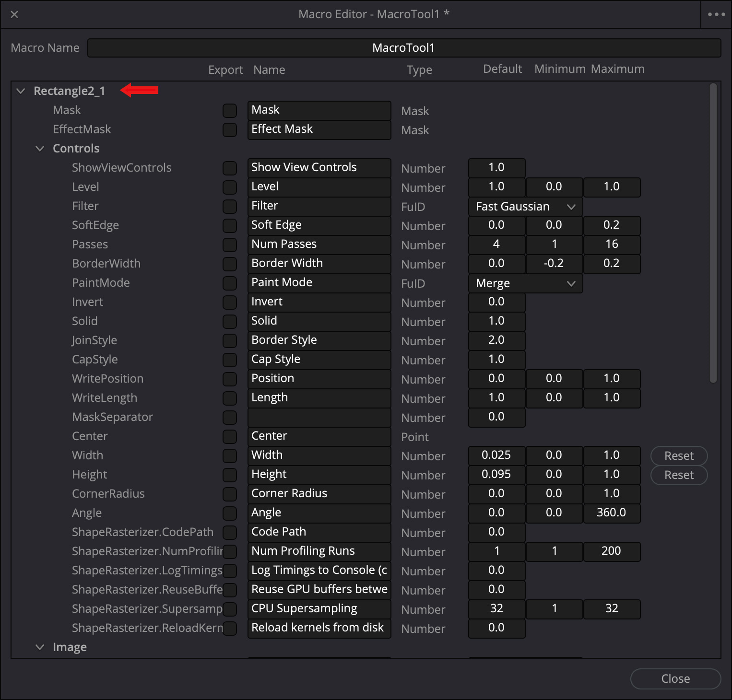Collapse the Rectangle2_1 tree node
The height and width of the screenshot is (700, 732).
click(21, 91)
